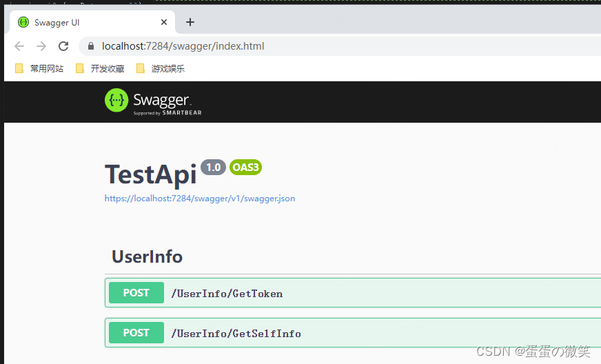This screenshot has height=364, width=601.
Task: Click the OAS3 badge
Action: tap(245, 168)
